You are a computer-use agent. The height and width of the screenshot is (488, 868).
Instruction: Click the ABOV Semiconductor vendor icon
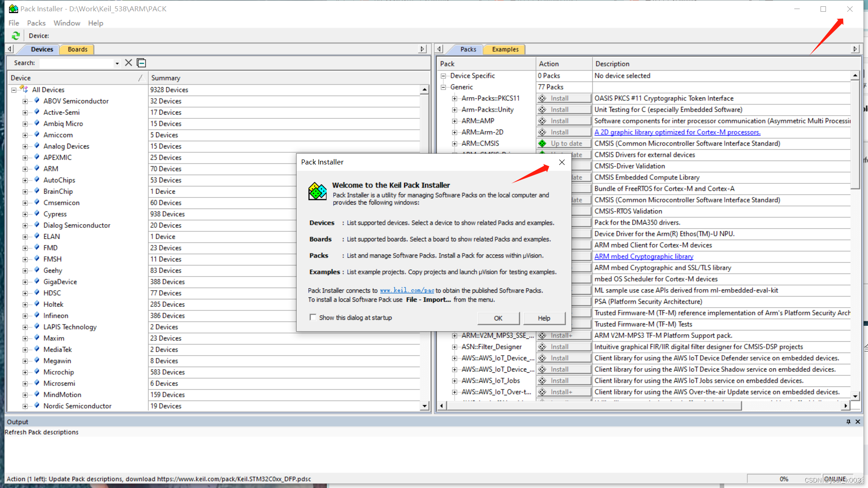click(x=37, y=101)
